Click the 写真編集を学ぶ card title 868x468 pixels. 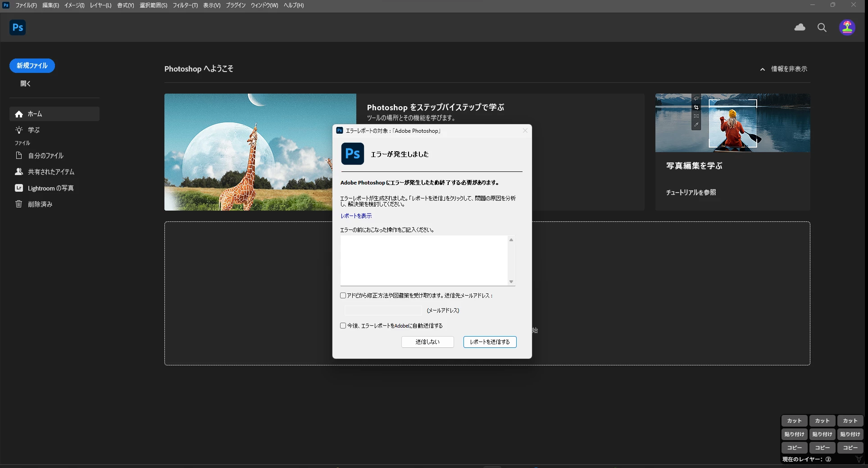coord(694,166)
